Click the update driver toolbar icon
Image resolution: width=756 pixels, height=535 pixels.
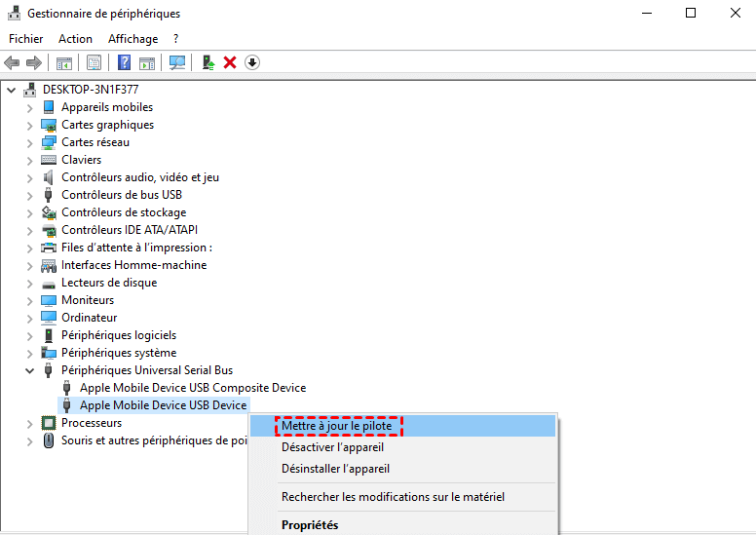coord(208,62)
